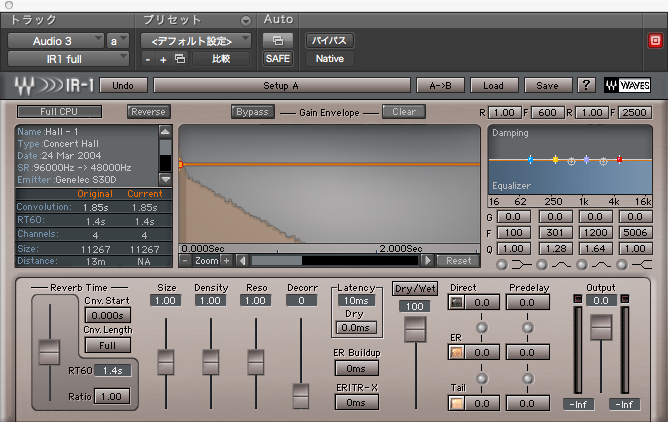Click the next preset plus button
668x422 pixels.
(x=163, y=59)
